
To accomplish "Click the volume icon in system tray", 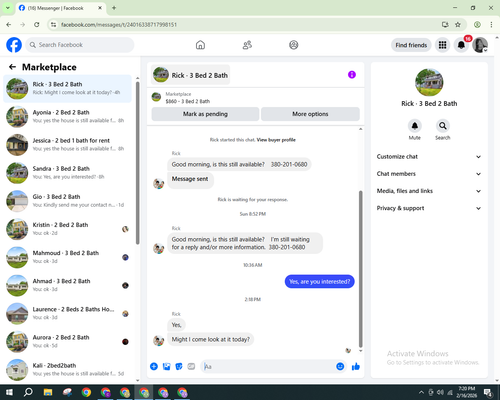I will (440, 392).
